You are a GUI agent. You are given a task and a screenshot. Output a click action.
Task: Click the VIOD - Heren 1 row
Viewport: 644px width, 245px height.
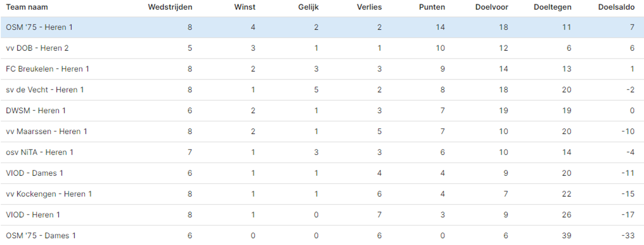click(322, 215)
